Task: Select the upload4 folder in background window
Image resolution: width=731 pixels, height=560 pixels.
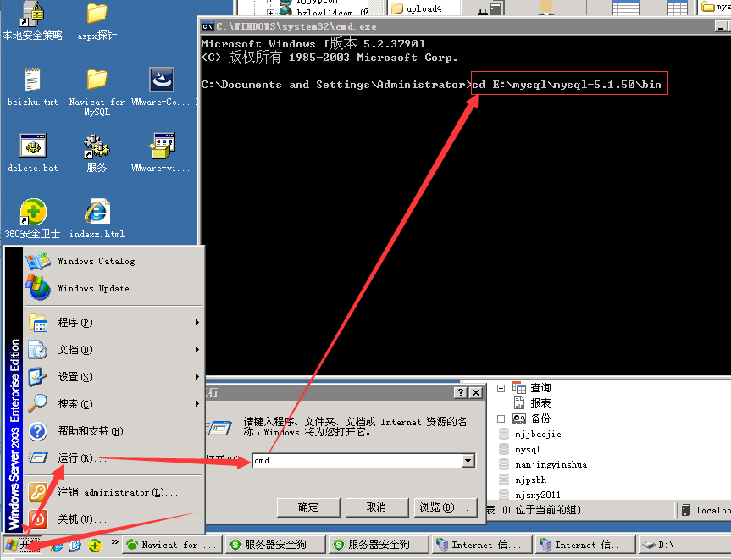Action: tap(416, 8)
